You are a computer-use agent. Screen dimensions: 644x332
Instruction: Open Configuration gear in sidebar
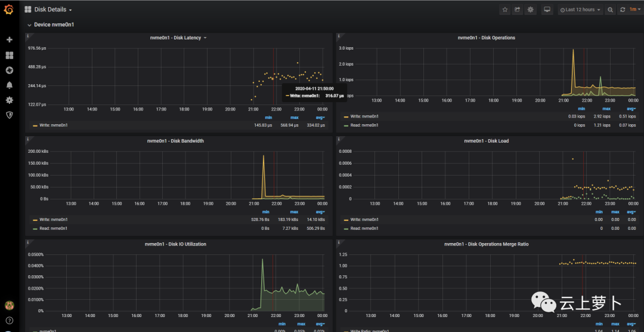click(9, 100)
